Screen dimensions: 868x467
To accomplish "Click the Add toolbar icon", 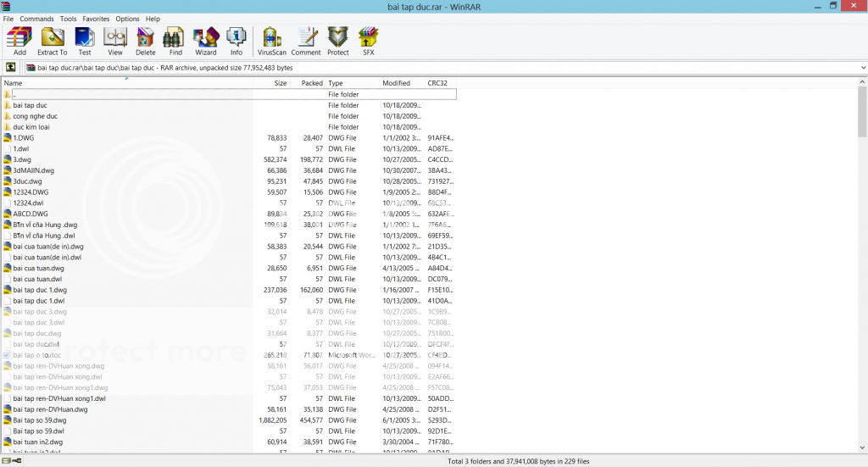I will 19,40.
